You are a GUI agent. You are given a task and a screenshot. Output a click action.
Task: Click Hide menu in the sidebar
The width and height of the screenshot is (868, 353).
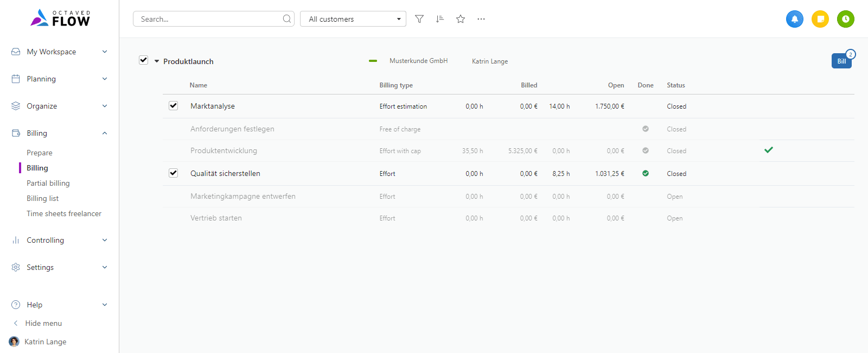point(43,323)
